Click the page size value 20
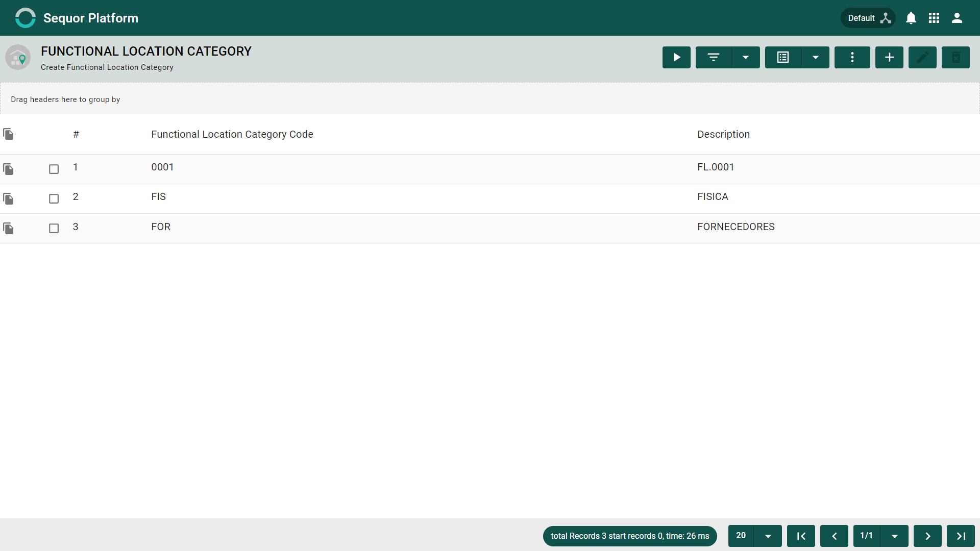980x551 pixels. click(741, 536)
